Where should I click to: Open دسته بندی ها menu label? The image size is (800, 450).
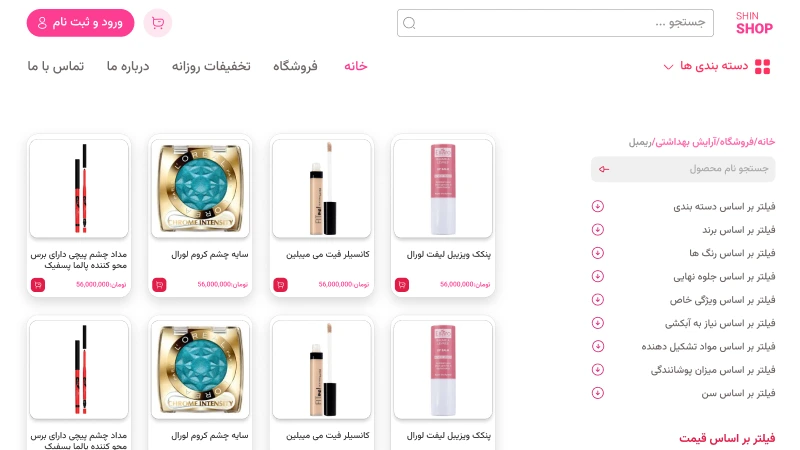pos(714,66)
